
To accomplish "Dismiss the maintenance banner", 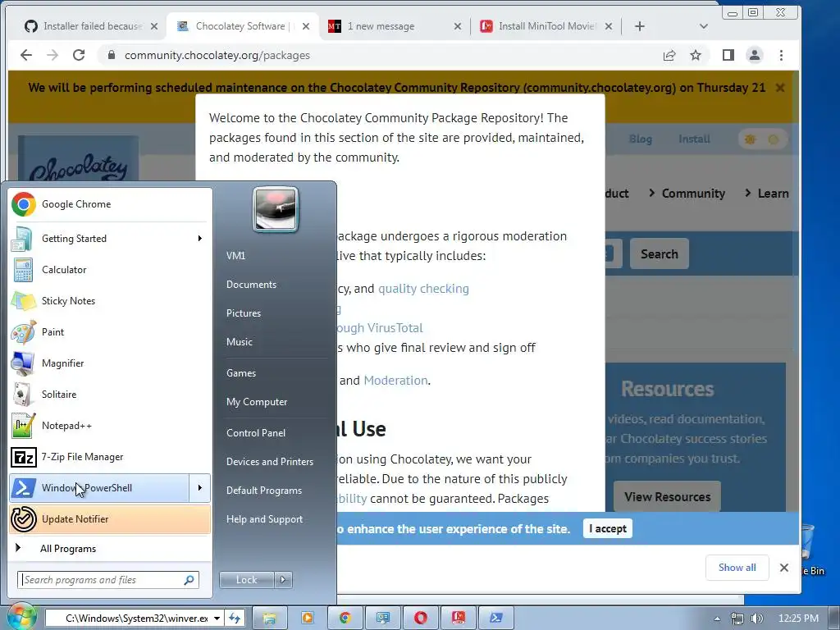I will [780, 87].
